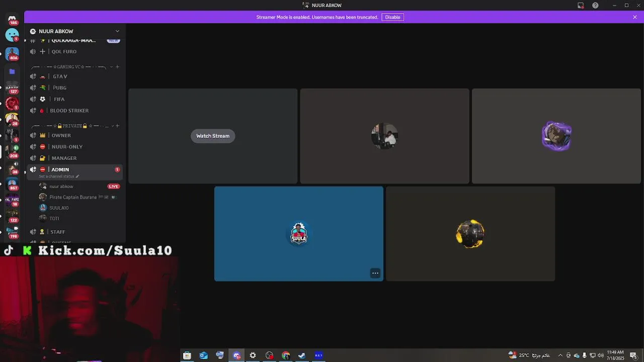This screenshot has height=362, width=644.
Task: Open the microphone icon in system tray
Action: 585,355
